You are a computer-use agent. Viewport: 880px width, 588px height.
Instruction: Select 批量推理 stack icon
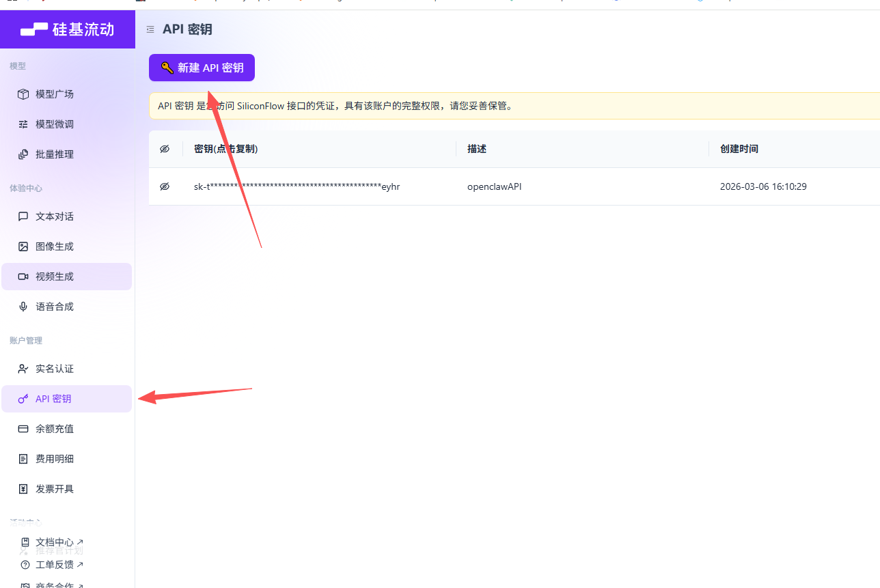23,154
